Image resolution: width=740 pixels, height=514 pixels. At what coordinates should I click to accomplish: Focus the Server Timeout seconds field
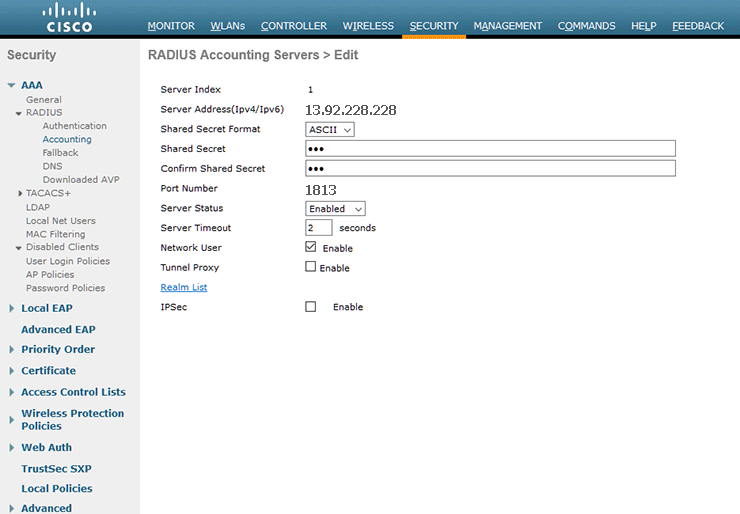318,228
